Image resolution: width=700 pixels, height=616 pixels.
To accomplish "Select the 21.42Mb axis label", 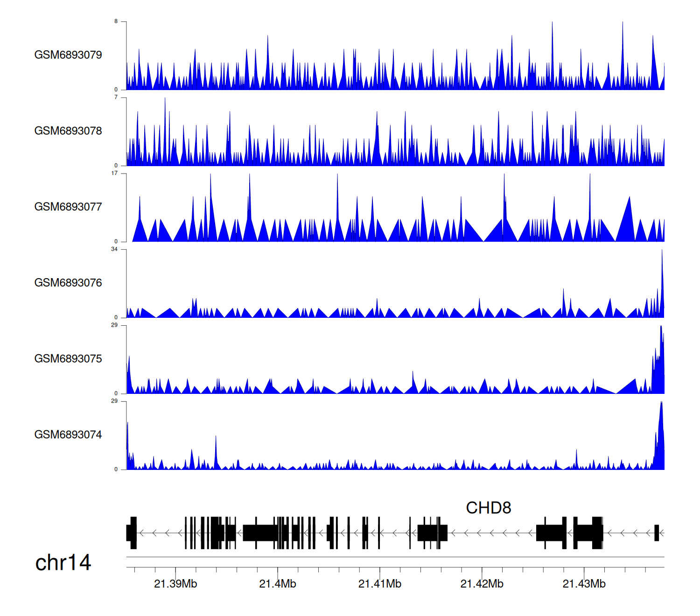I will 482,584.
